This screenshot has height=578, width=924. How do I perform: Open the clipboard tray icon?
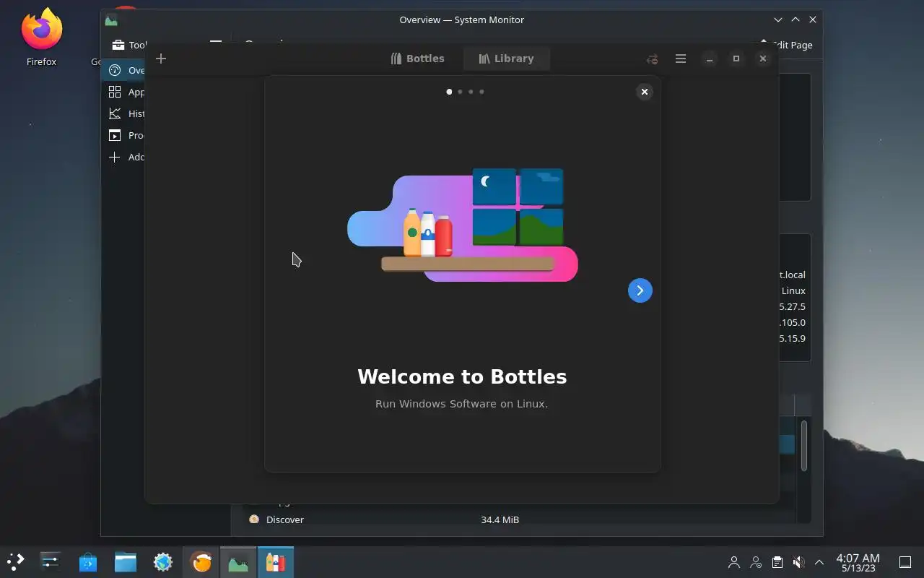(x=777, y=562)
